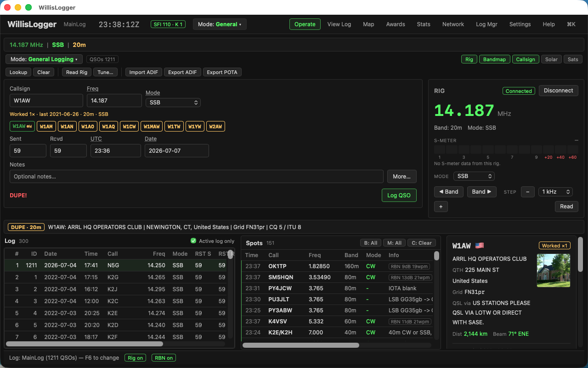588x368 pixels.
Task: Select the N5G log row
Action: coord(116,265)
